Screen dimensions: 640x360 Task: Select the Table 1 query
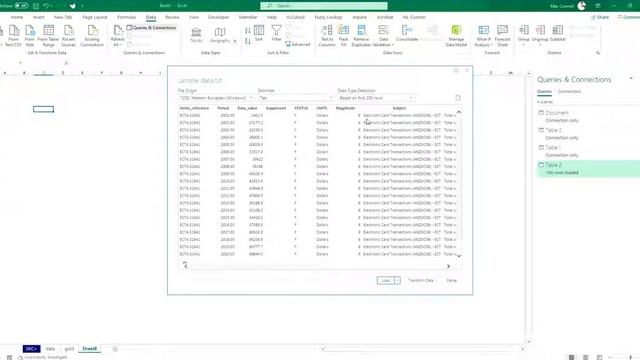(588, 151)
